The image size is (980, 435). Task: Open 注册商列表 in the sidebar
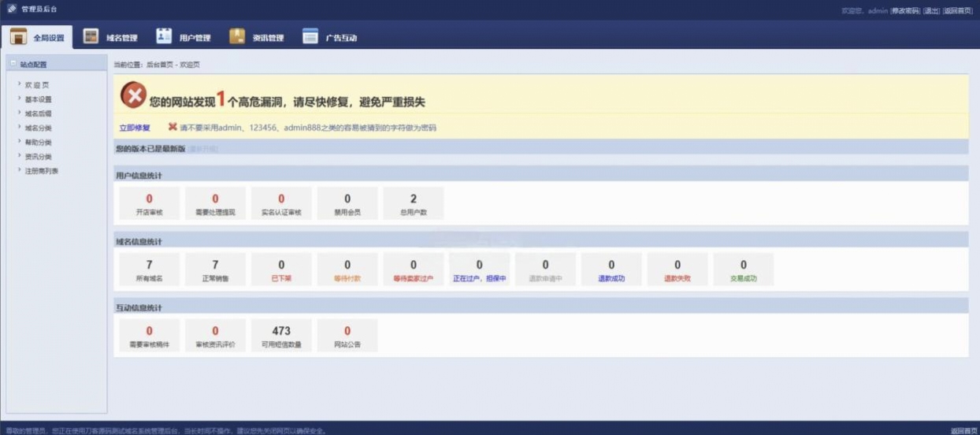click(41, 171)
